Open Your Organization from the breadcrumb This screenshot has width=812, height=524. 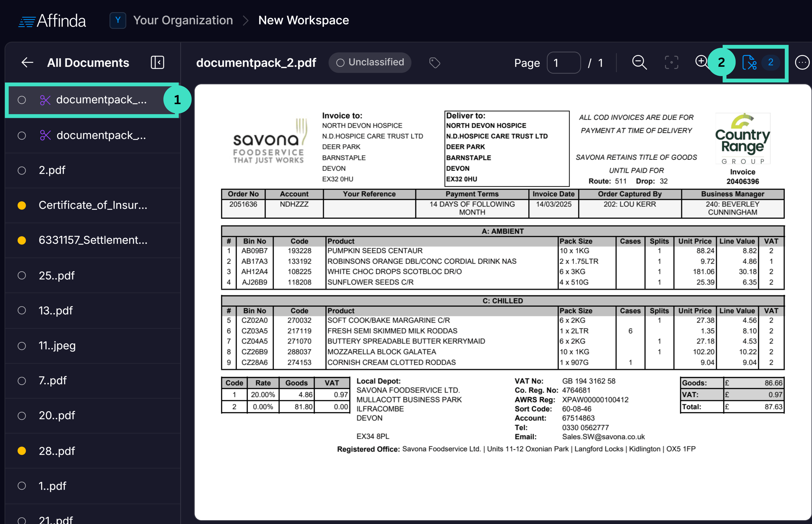click(183, 20)
